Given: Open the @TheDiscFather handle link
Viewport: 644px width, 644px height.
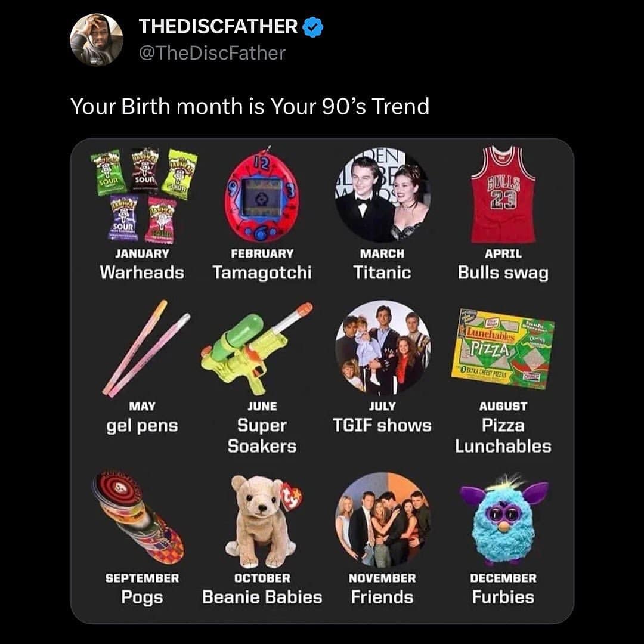Looking at the screenshot, I should [x=212, y=53].
